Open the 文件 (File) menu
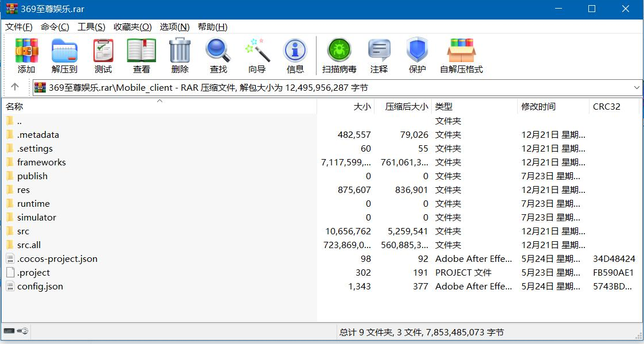 (18, 26)
